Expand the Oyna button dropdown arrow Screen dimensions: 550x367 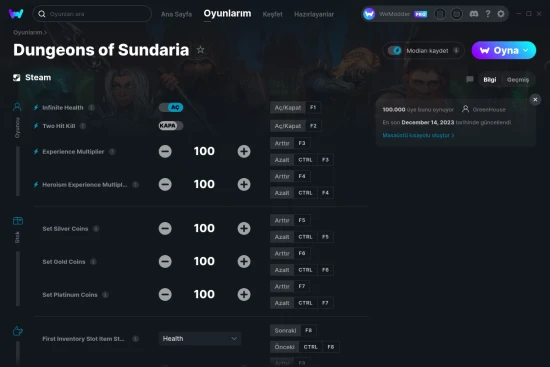(525, 50)
